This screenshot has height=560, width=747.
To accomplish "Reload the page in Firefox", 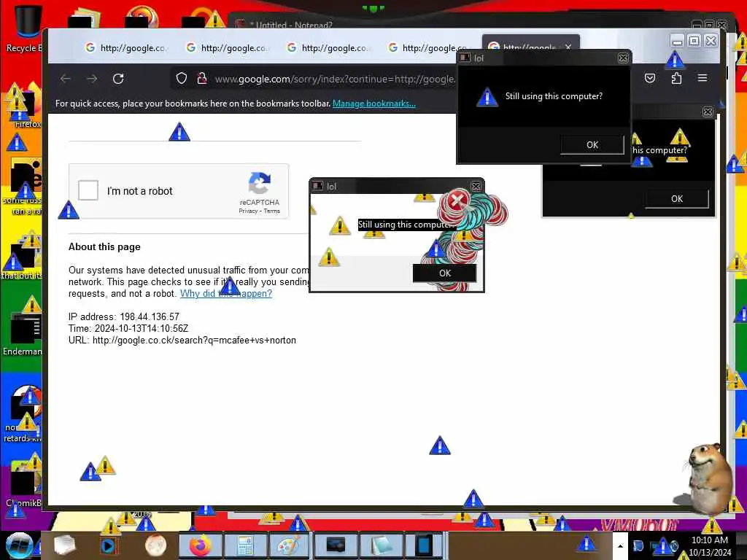I will point(118,79).
